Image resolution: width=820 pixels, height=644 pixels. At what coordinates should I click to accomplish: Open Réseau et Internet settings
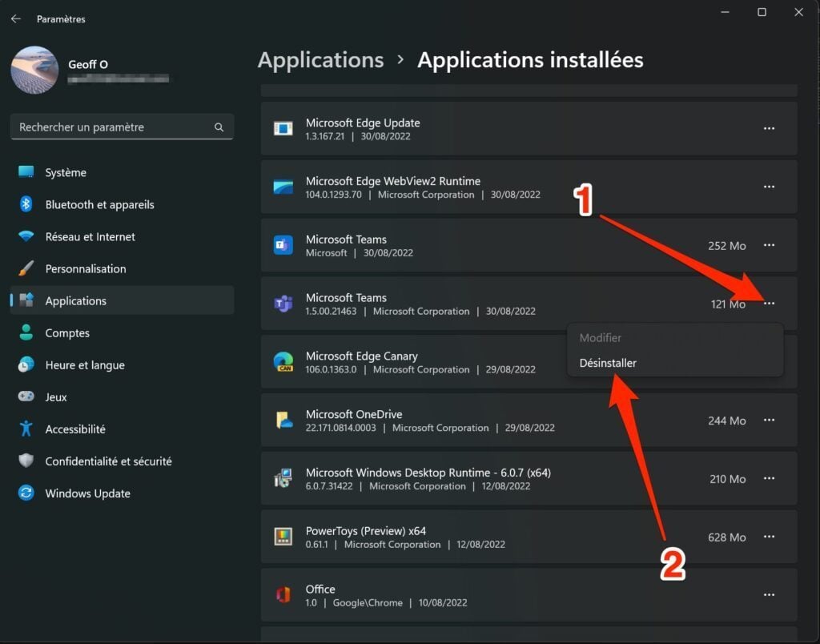[122, 236]
